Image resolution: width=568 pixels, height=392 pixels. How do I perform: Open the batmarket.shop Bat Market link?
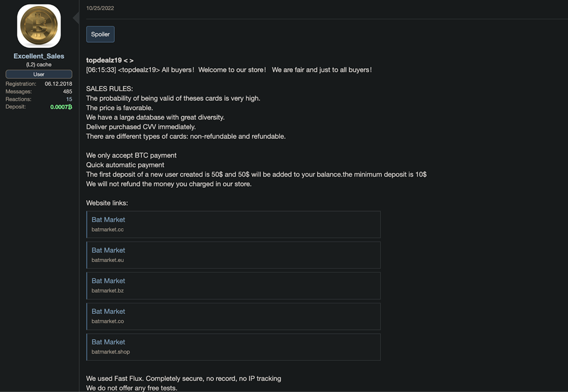tap(233, 346)
